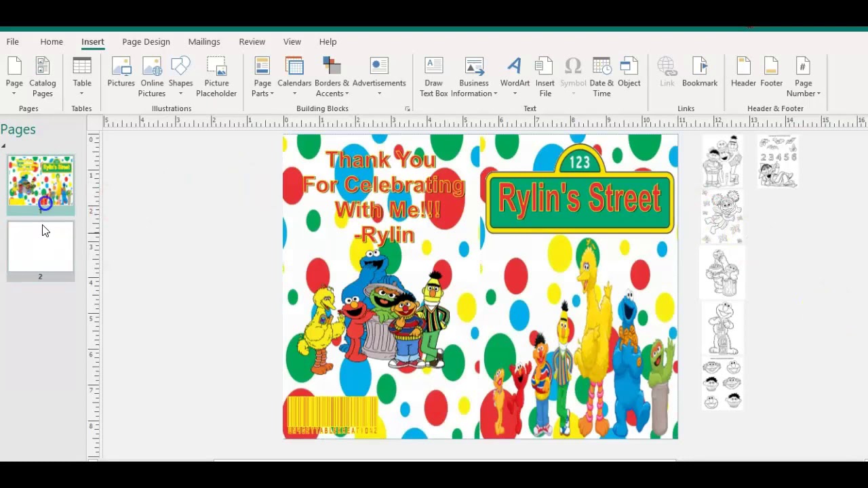
Task: Insert Date & Time
Action: pyautogui.click(x=601, y=77)
